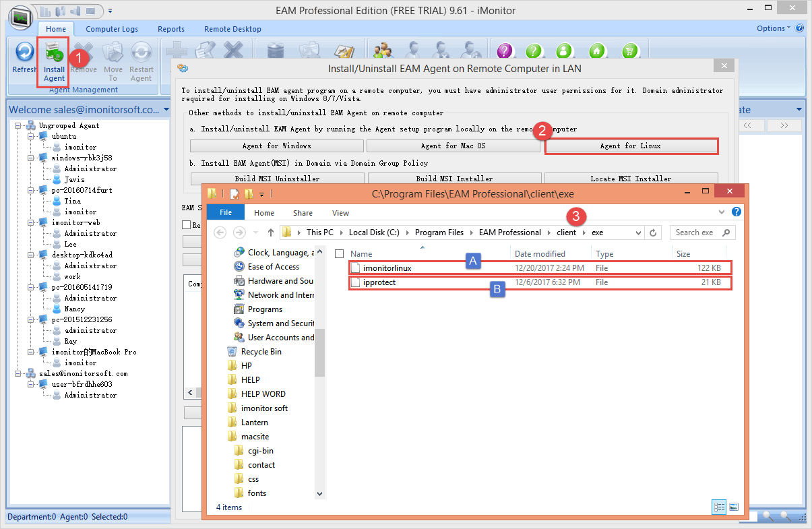Select Nancy user icon in agent tree

coord(57,309)
